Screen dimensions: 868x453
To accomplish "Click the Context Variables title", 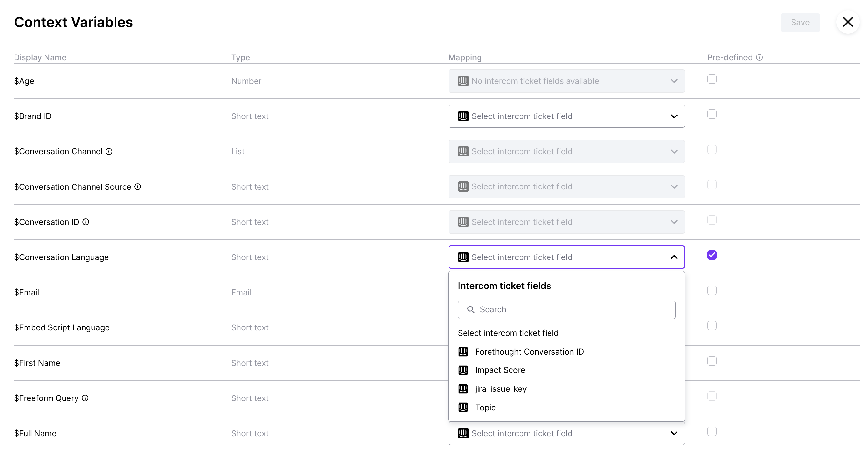I will click(x=74, y=22).
